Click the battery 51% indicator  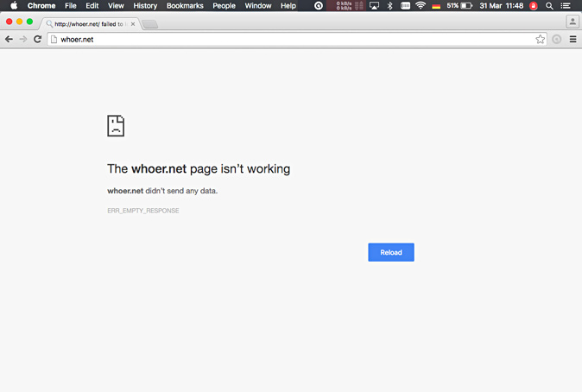[x=459, y=5]
